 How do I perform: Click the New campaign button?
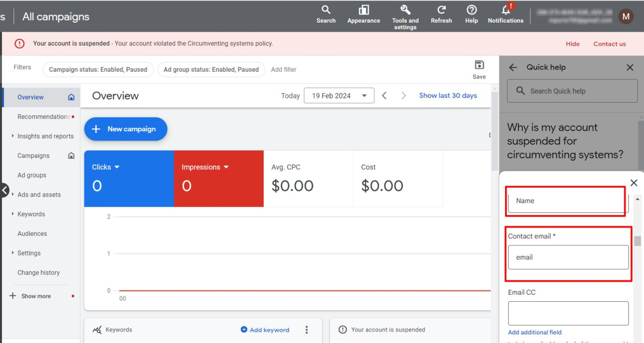pyautogui.click(x=125, y=129)
